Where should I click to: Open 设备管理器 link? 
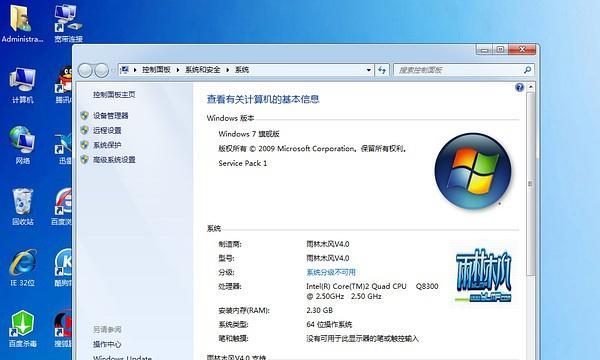(111, 116)
